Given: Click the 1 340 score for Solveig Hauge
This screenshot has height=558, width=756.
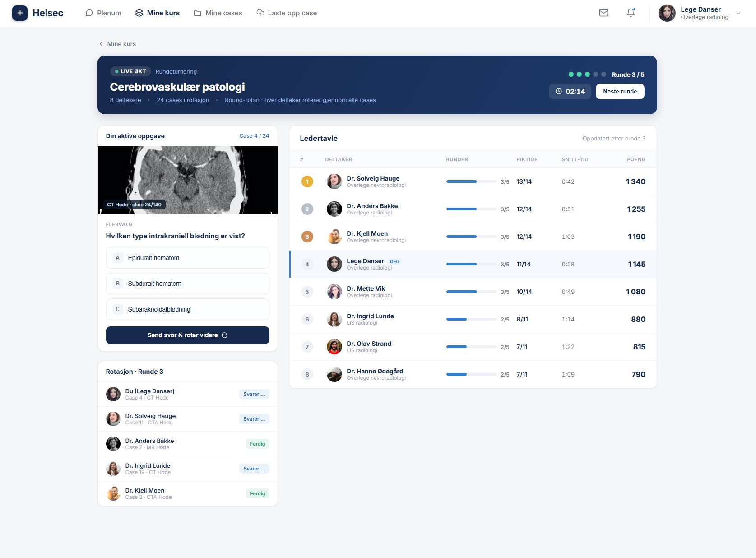Looking at the screenshot, I should coord(635,181).
